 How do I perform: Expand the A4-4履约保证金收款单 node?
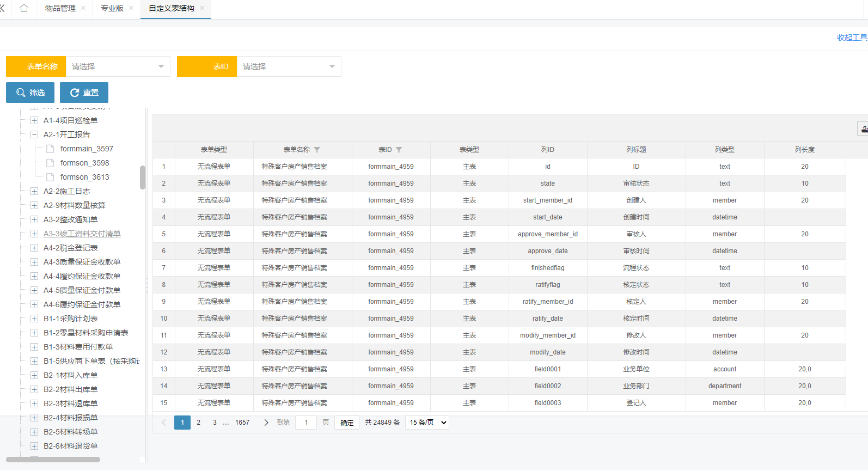click(34, 276)
